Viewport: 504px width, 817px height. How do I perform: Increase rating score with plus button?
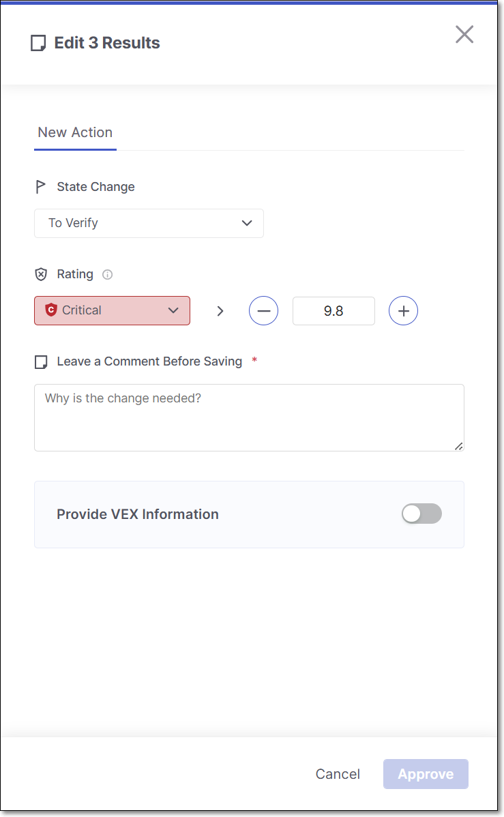tap(403, 311)
